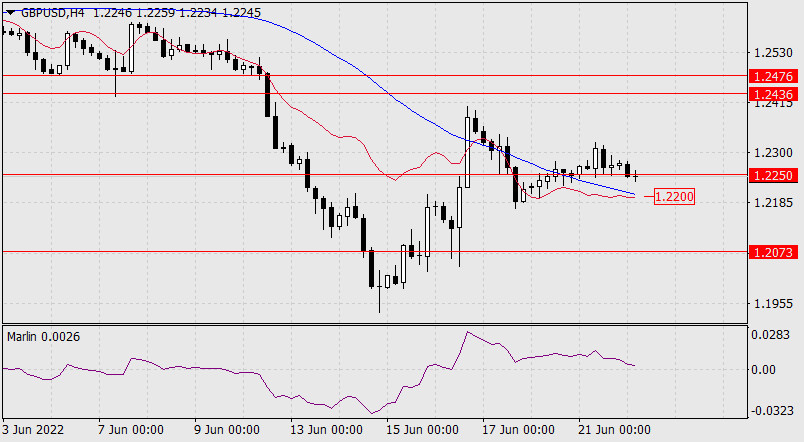Screen dimensions: 804x442
Task: Click the 17 Jun 00:00 time label
Action: tap(518, 430)
